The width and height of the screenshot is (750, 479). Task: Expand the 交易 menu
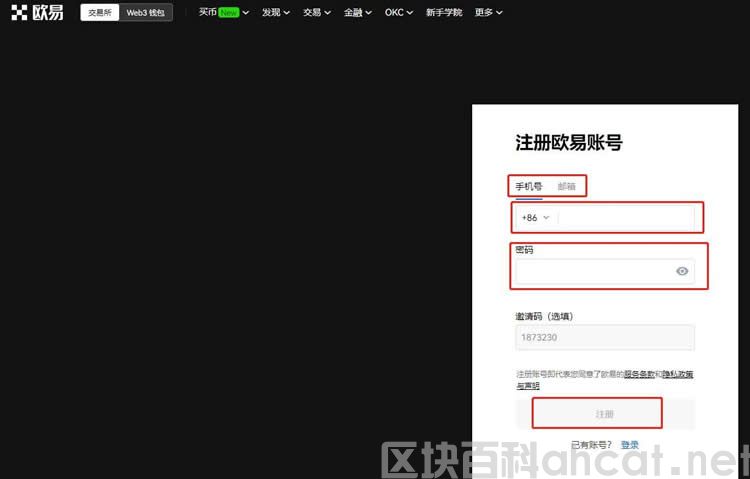317,12
